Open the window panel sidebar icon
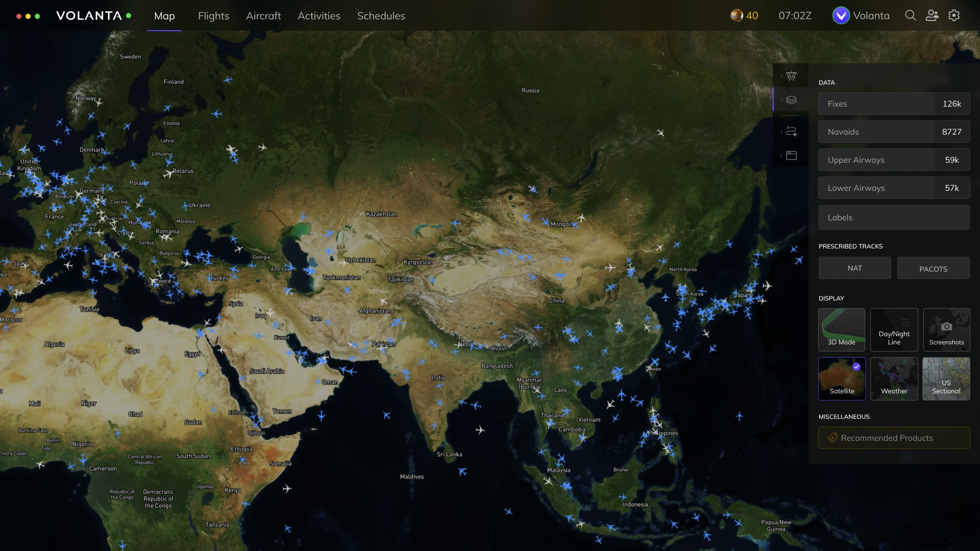 click(791, 156)
